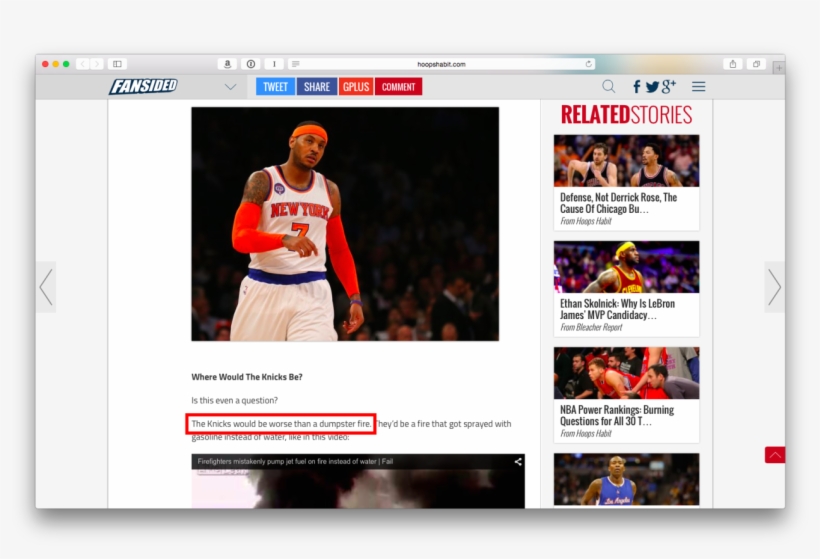Open the Facebook icon in header
The image size is (820, 559).
click(636, 87)
